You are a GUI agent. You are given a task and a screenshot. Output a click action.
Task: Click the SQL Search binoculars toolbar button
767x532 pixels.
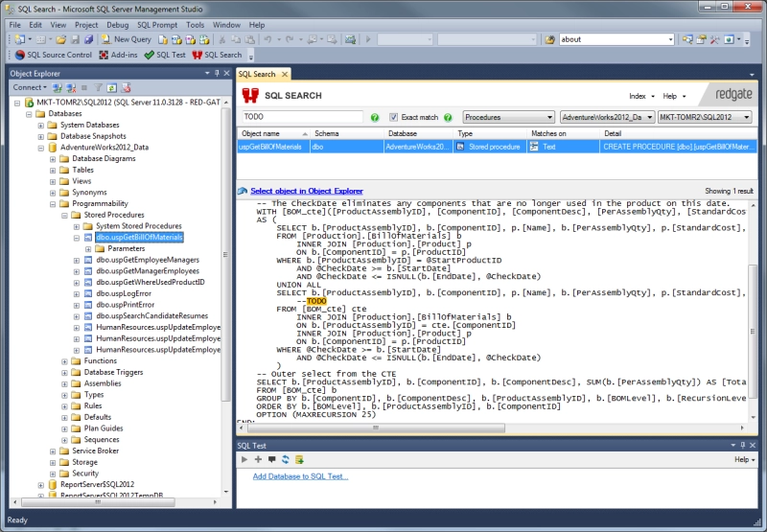point(218,55)
